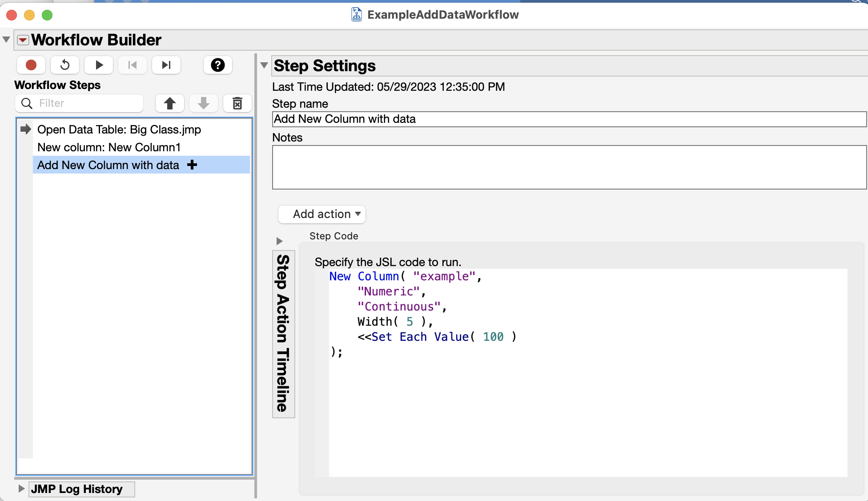This screenshot has height=501, width=868.
Task: Move selected step up with arrow icon
Action: point(169,103)
